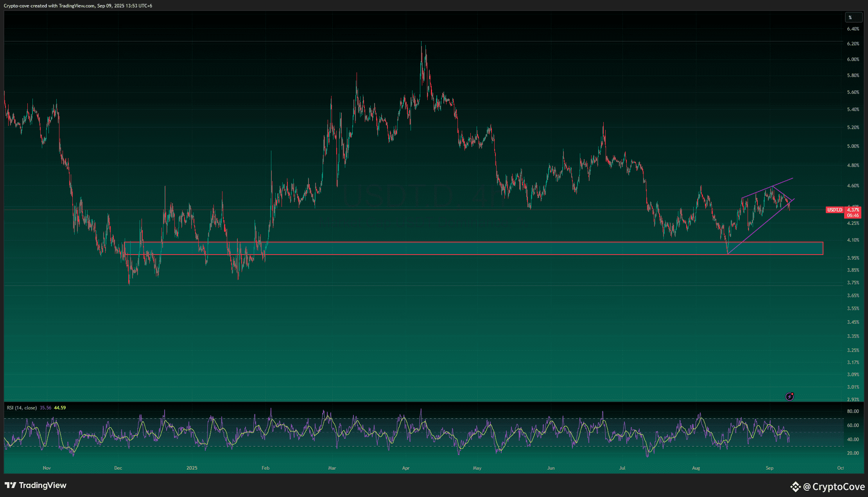Click the yellow RSI value 44.59
The height and width of the screenshot is (497, 868).
click(x=60, y=408)
